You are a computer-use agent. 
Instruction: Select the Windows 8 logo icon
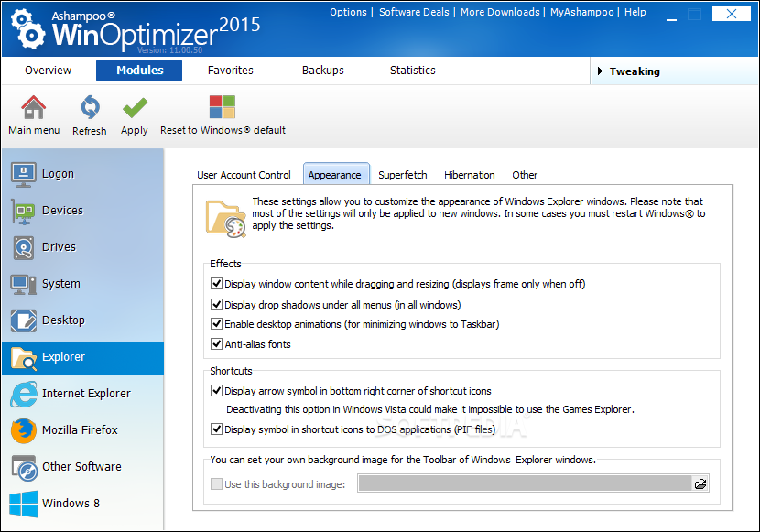pos(23,504)
